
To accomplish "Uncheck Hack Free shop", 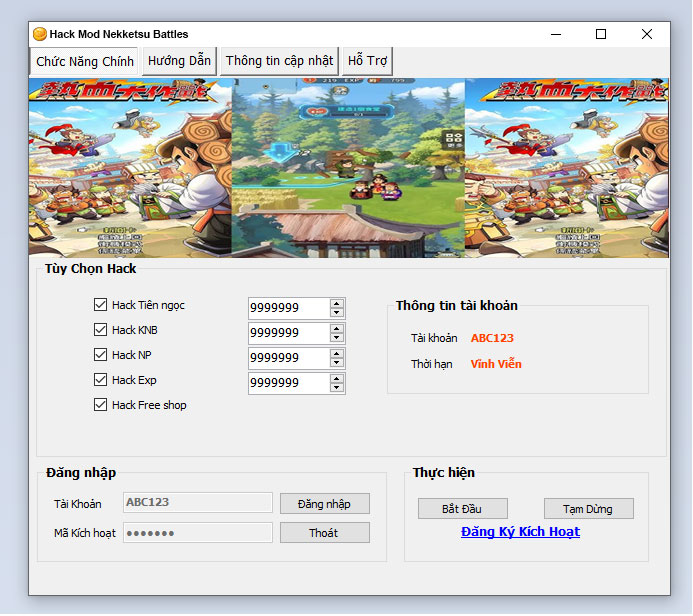I will coord(100,405).
